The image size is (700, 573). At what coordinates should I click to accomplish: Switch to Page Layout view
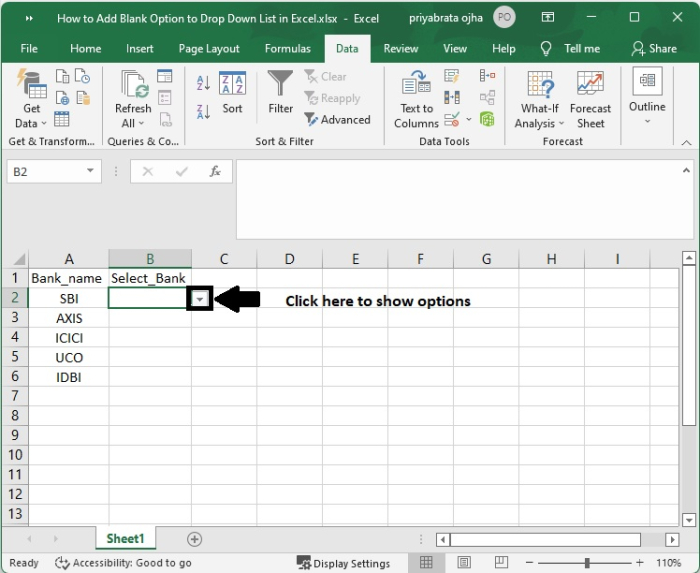pos(463,562)
